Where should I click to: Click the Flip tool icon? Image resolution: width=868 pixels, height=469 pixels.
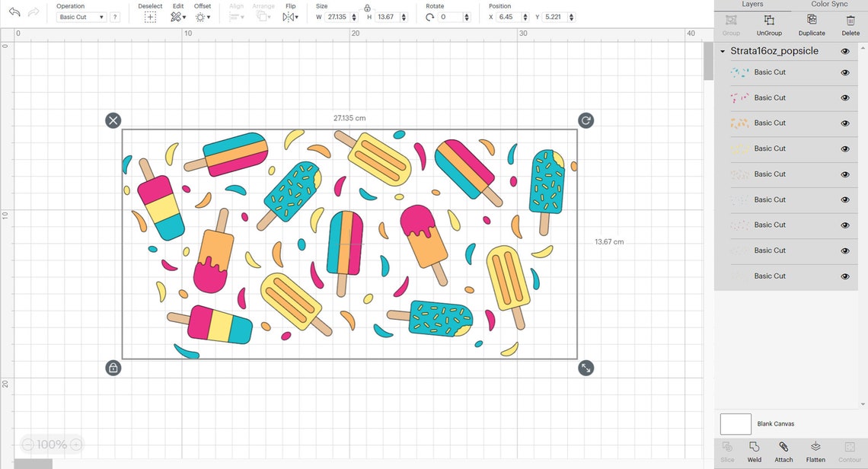pos(288,16)
